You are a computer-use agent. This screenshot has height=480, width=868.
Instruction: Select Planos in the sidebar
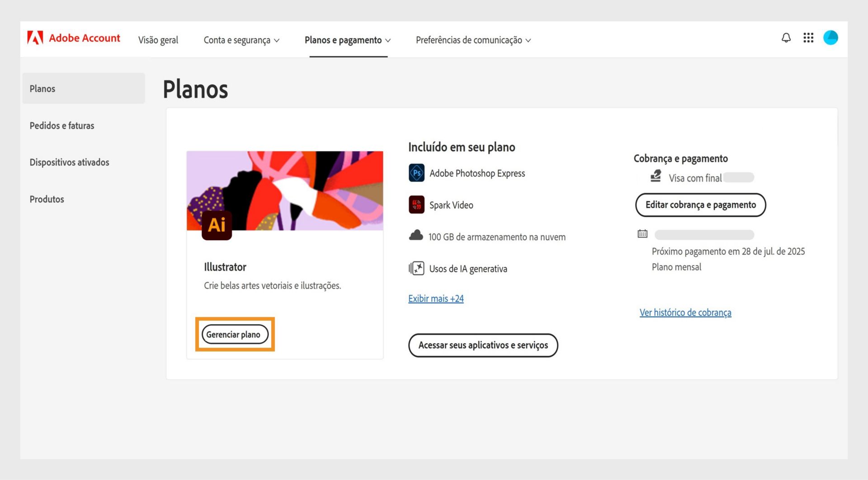pyautogui.click(x=84, y=89)
